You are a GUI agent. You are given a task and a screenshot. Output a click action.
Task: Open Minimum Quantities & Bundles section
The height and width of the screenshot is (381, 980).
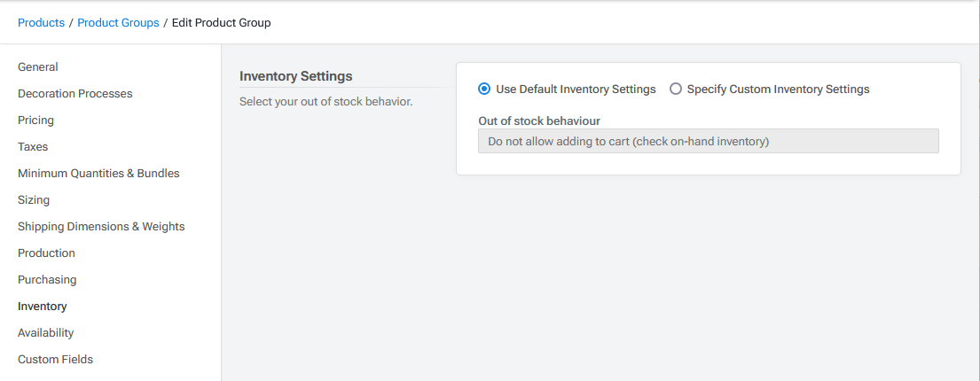coord(98,174)
